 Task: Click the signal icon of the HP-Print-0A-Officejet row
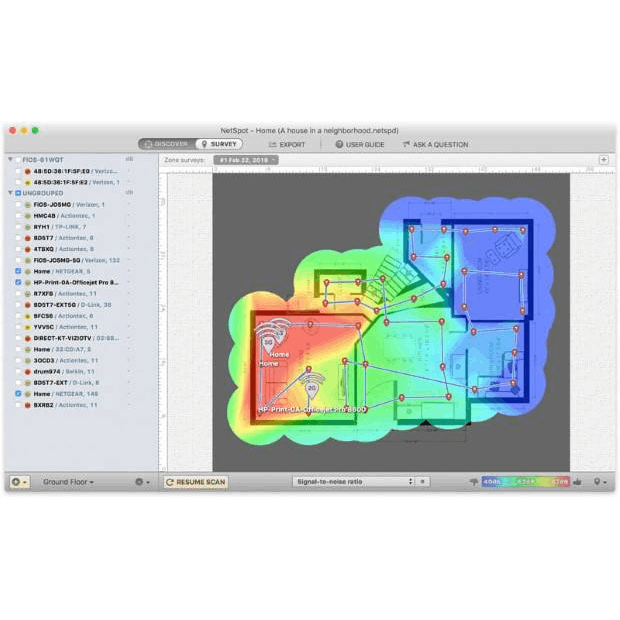coord(28,283)
